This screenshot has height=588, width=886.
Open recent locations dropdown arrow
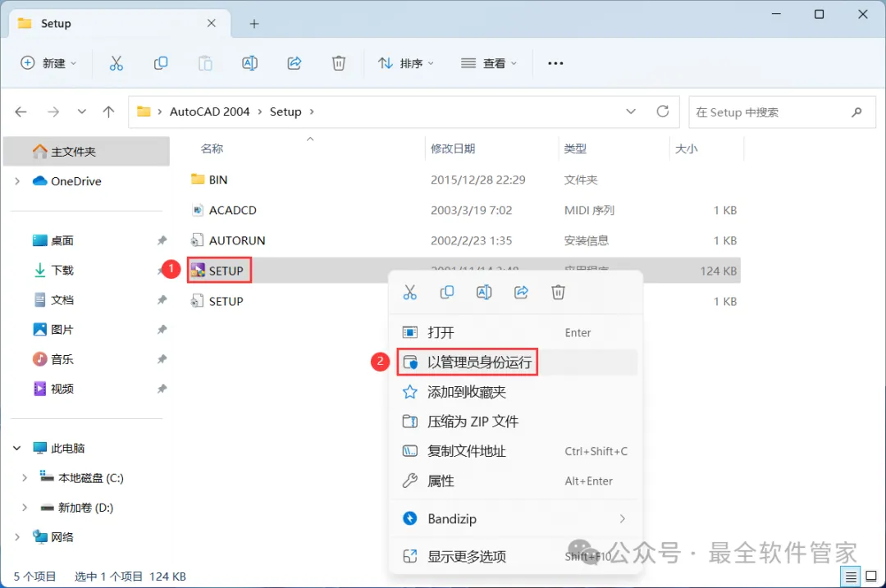coord(82,112)
